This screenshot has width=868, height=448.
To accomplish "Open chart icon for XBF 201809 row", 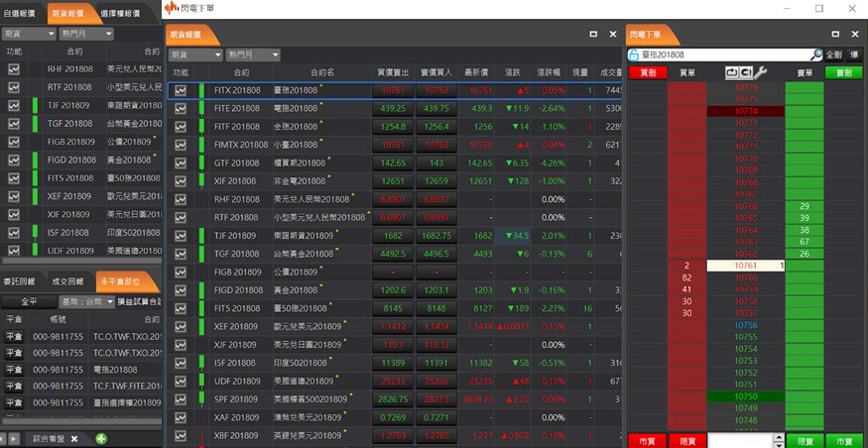I will [181, 435].
